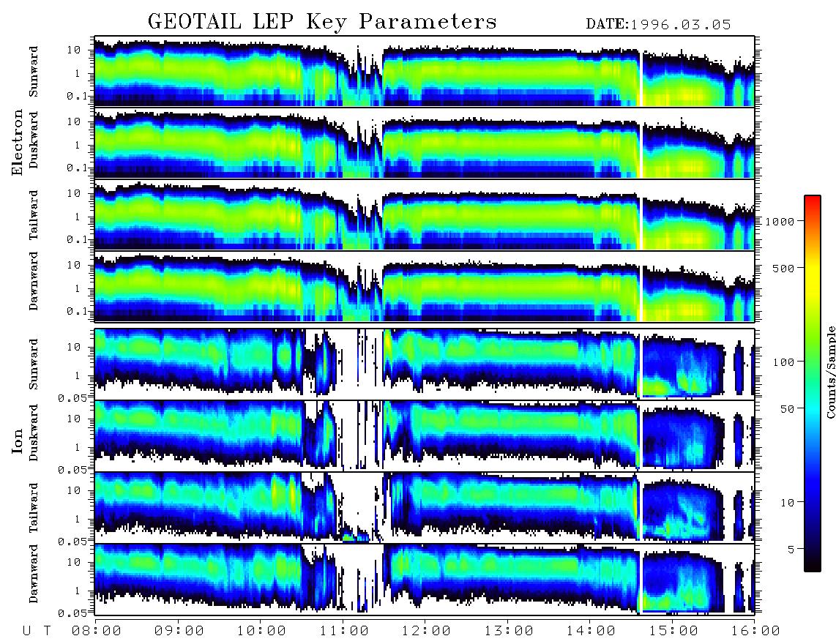The image size is (836, 644).
Task: Click the 09:00 time tick label
Action: (179, 631)
